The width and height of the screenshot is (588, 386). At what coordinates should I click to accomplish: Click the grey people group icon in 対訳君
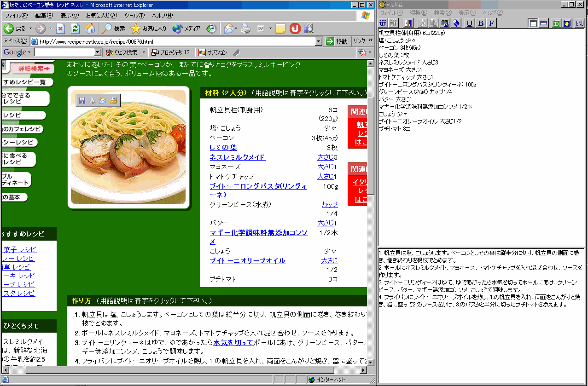click(x=394, y=23)
